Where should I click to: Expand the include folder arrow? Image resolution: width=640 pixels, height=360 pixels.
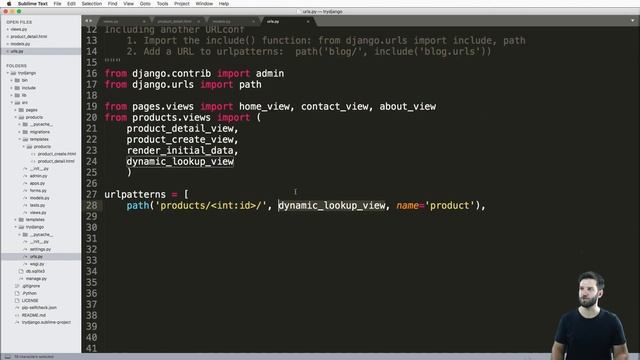[x=11, y=88]
